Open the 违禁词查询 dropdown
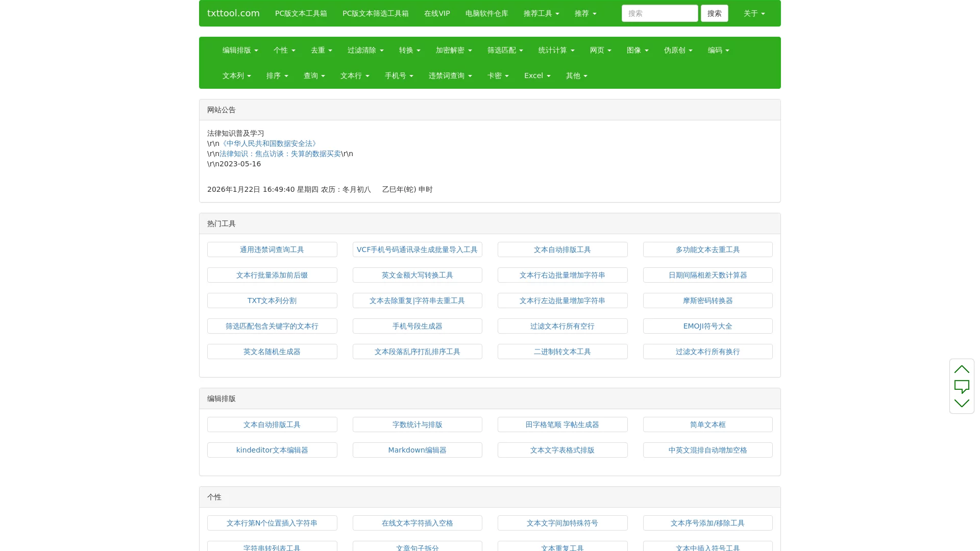 pos(450,76)
